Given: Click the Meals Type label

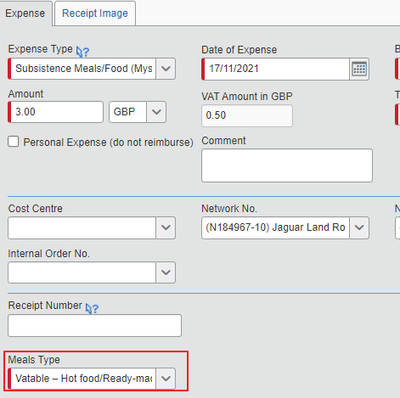Looking at the screenshot, I should click(34, 360).
